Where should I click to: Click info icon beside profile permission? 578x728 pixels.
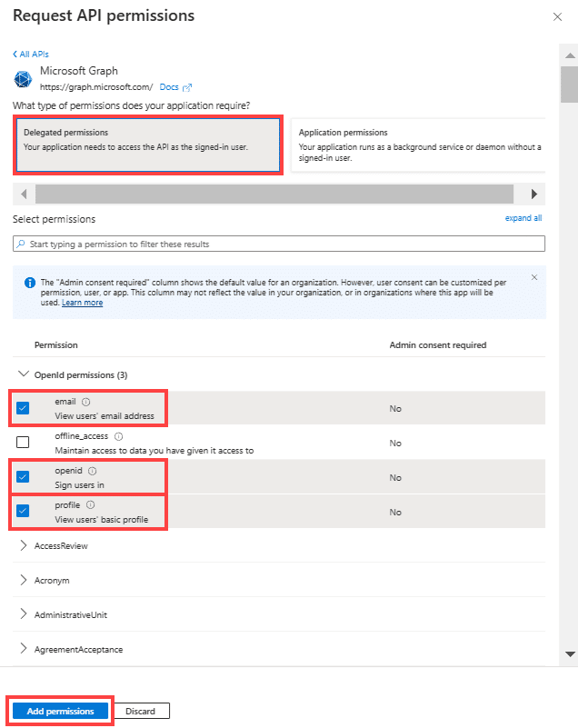[x=91, y=505]
